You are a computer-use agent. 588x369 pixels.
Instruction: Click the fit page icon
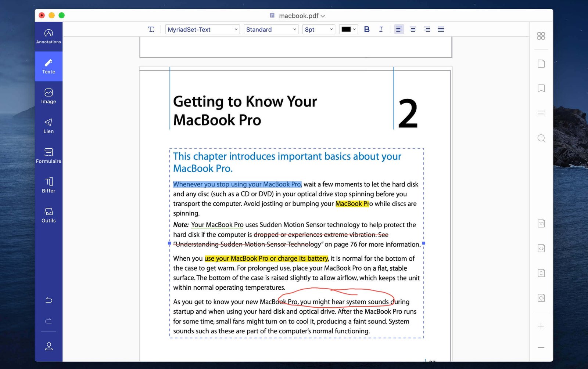tap(541, 298)
